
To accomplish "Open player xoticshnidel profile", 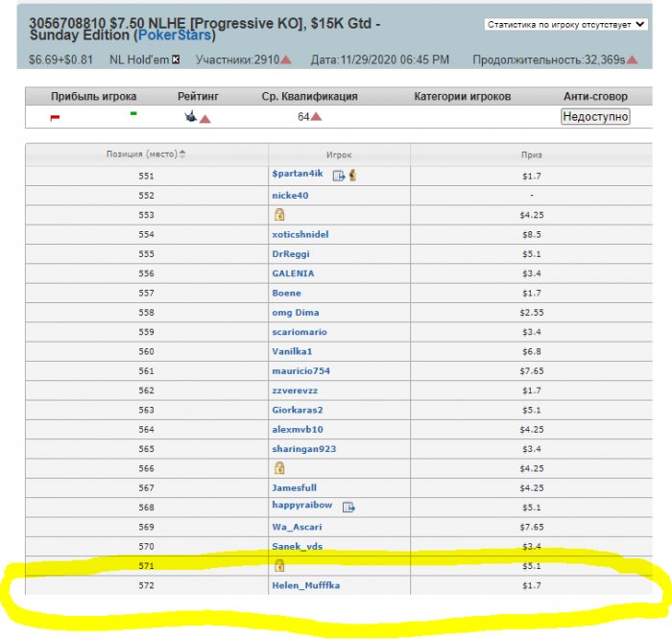I will click(300, 234).
